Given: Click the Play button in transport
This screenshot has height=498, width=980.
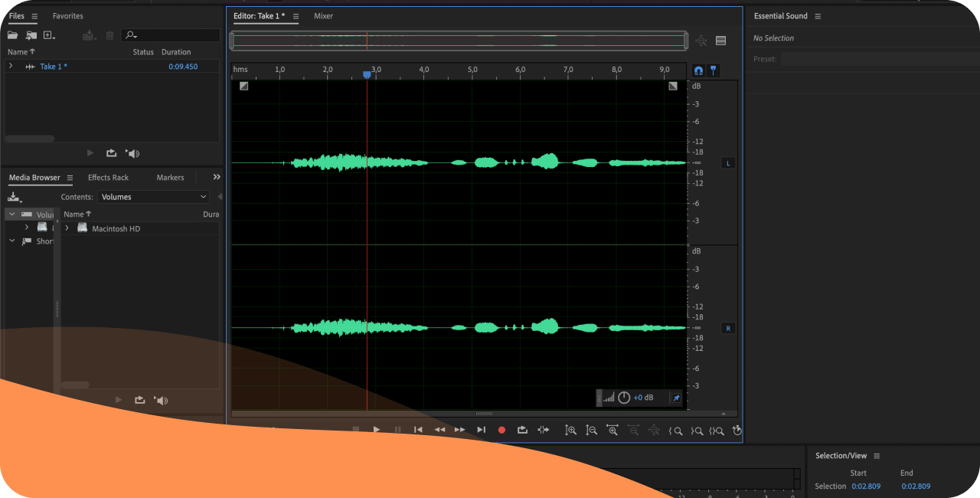Looking at the screenshot, I should 376,430.
